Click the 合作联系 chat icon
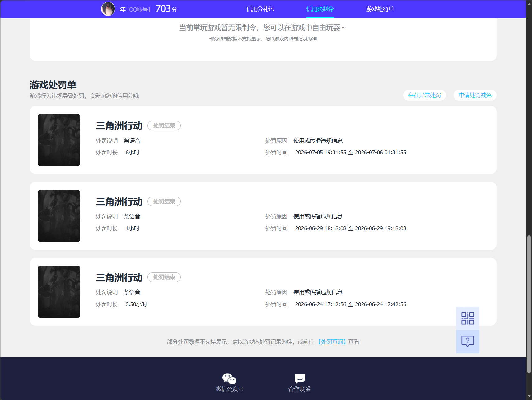 point(300,379)
